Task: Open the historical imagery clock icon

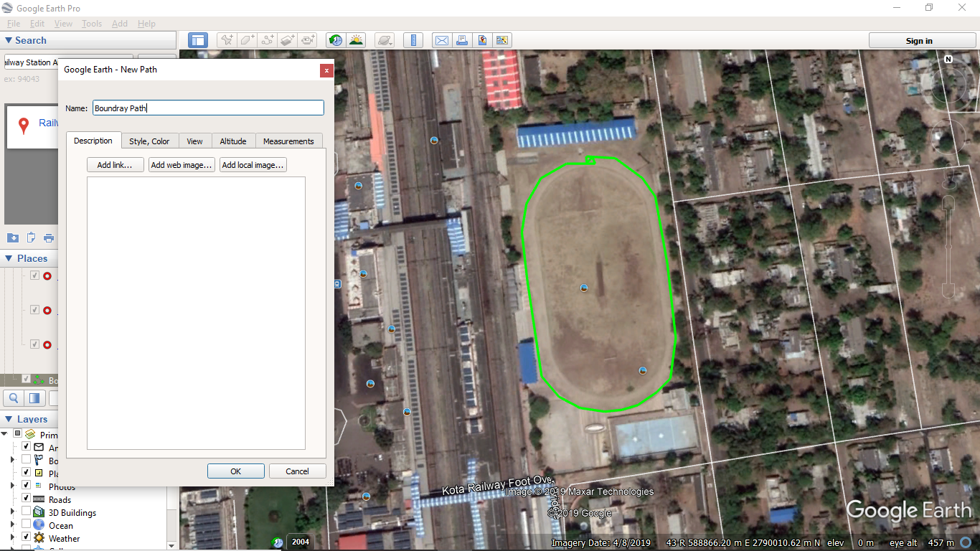Action: (335, 41)
